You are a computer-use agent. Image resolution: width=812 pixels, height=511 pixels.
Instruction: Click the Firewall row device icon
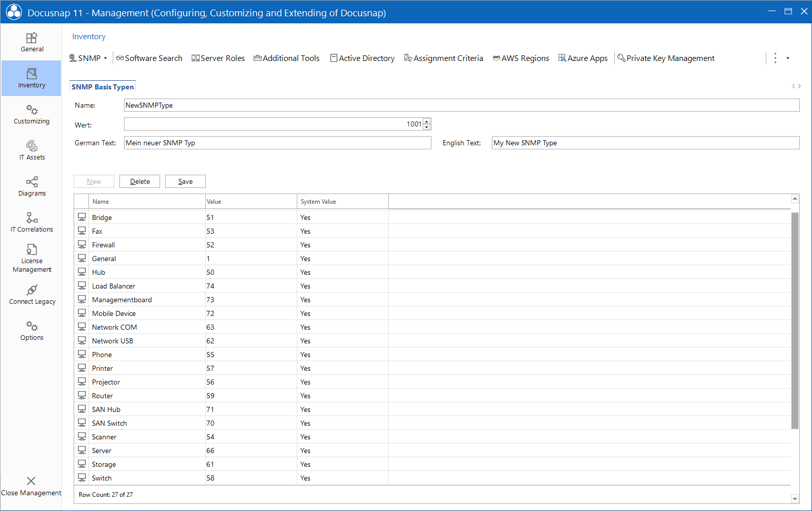(x=82, y=244)
